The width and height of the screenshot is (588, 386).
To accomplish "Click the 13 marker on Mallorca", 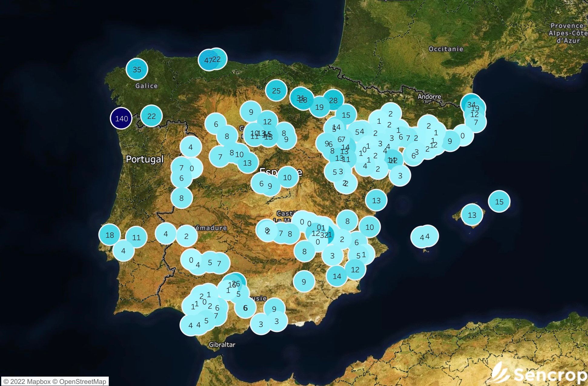I will pyautogui.click(x=472, y=215).
